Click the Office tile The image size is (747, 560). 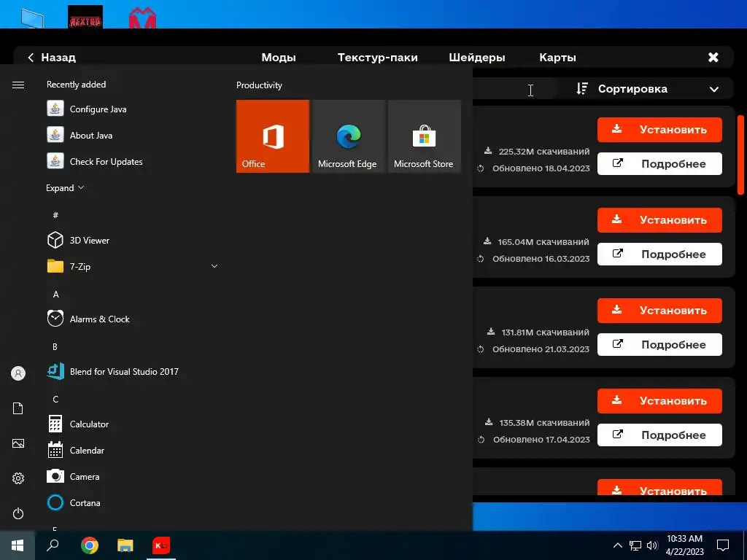click(x=273, y=136)
